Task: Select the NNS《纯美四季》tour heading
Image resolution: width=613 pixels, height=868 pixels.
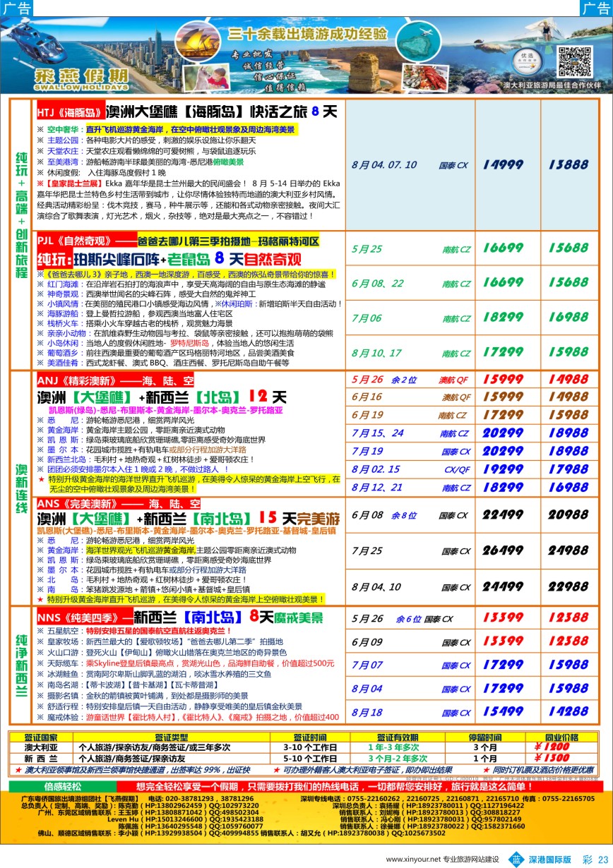Action: coord(179,618)
